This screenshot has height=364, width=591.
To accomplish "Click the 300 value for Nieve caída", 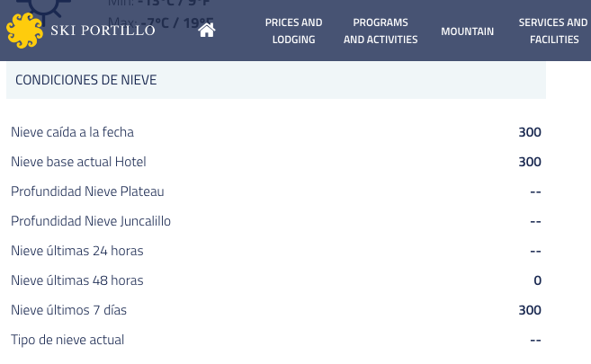I will pyautogui.click(x=530, y=132).
